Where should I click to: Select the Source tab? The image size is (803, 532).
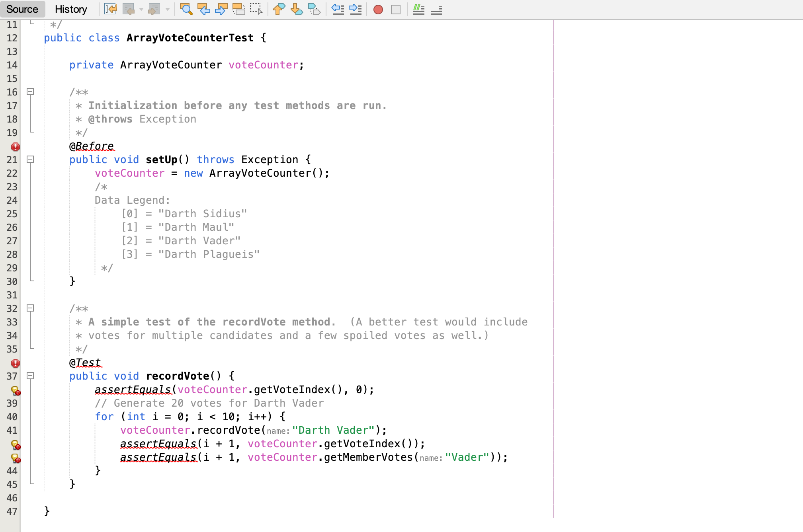(22, 9)
